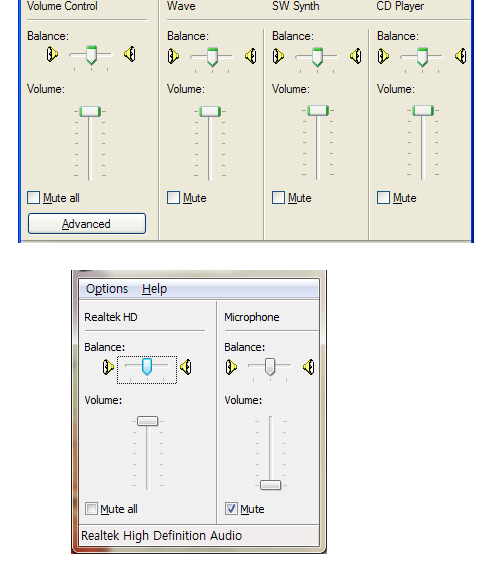
Task: Mute the CD Player channel
Action: point(383,198)
